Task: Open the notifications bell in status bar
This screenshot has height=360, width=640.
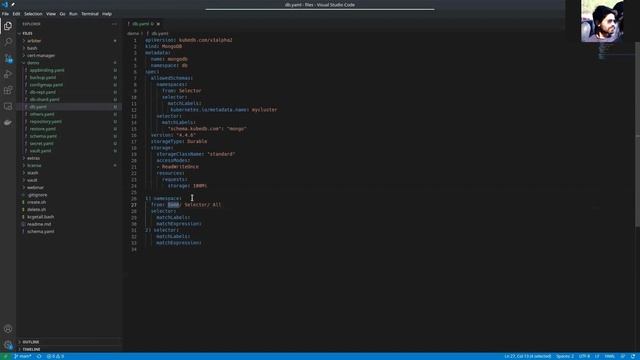Action: [633, 356]
